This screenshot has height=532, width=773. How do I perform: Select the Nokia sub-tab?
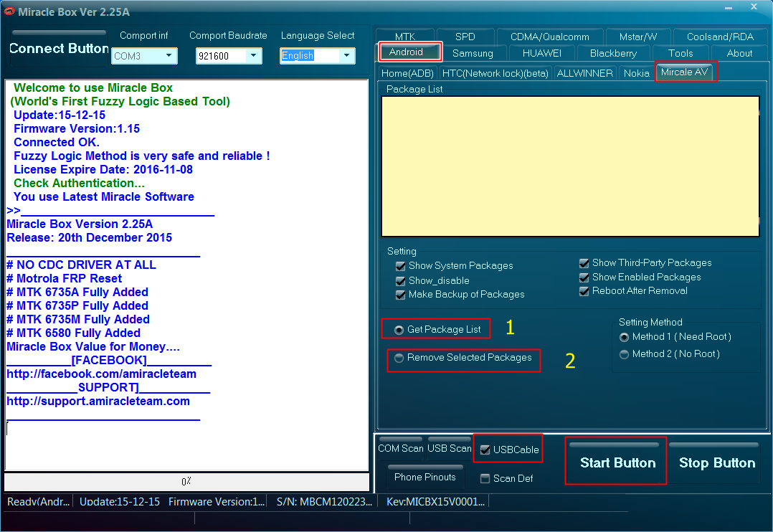pyautogui.click(x=636, y=73)
